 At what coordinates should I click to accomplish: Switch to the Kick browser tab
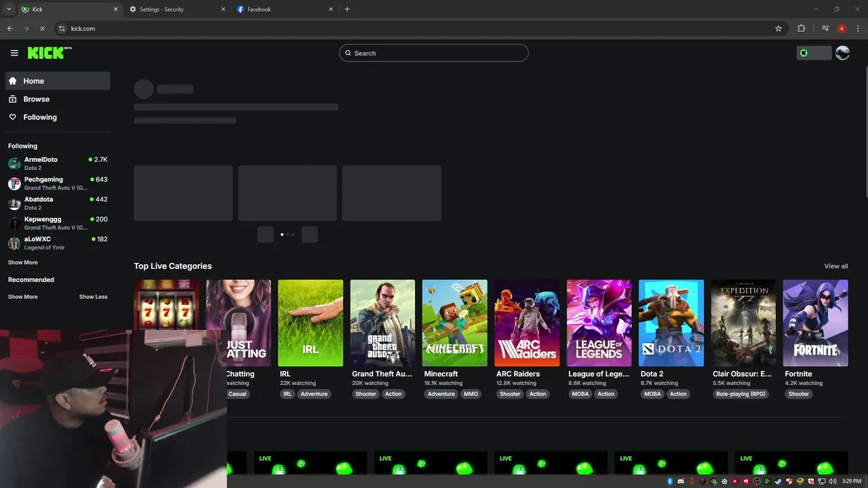[x=69, y=9]
